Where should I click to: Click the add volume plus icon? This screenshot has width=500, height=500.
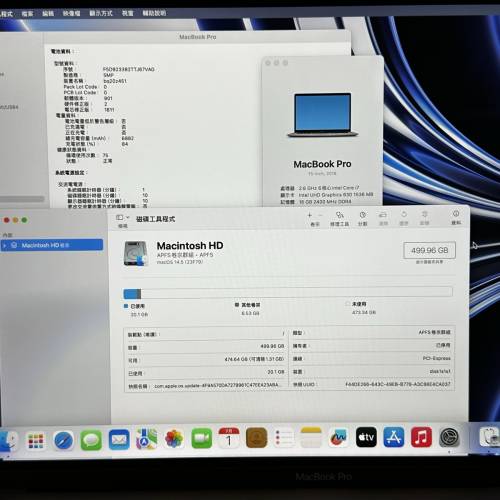pyautogui.click(x=310, y=215)
